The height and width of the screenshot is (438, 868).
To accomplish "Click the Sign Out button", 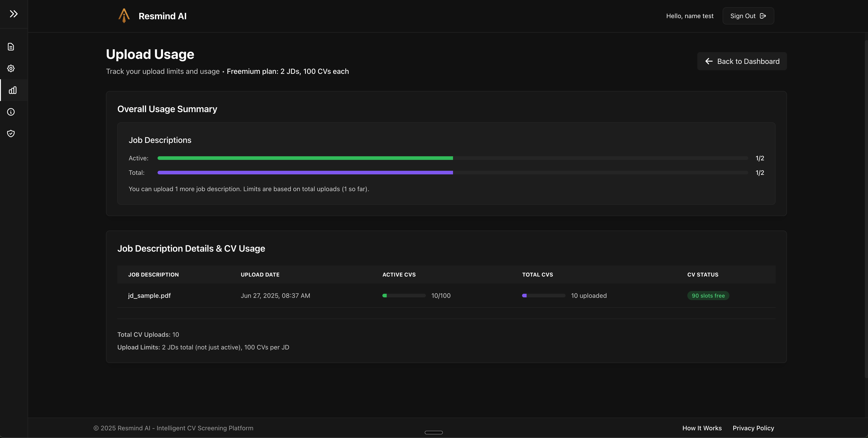I will [x=748, y=16].
